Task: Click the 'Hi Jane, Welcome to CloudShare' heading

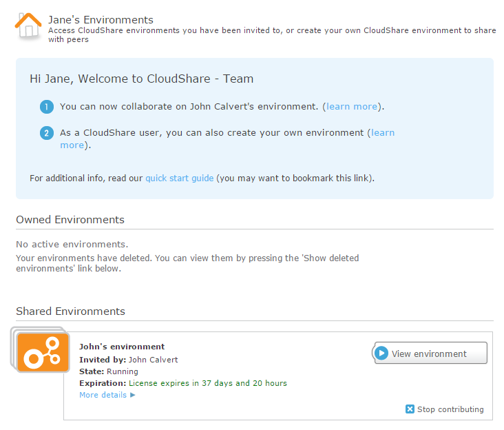Action: [141, 79]
